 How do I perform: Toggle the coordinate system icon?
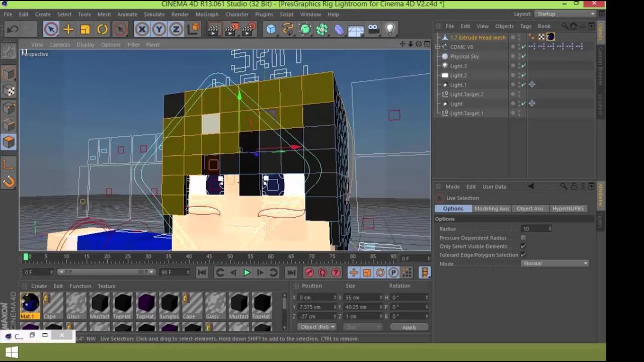[x=193, y=29]
